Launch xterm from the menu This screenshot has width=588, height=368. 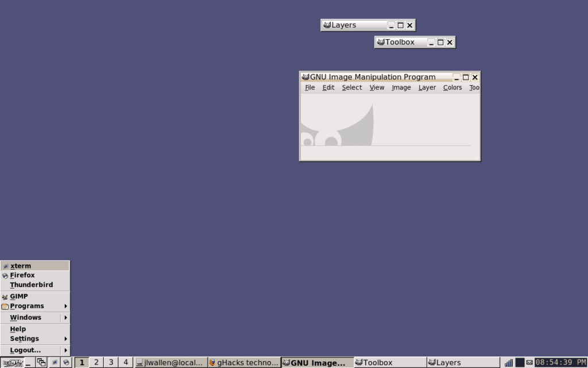[20, 265]
